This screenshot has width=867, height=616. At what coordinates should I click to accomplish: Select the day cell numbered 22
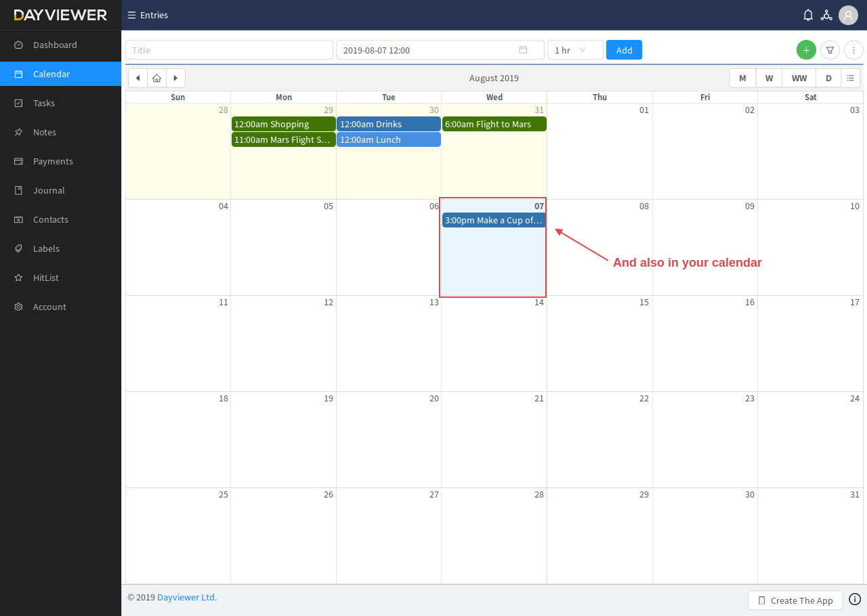[x=599, y=439]
